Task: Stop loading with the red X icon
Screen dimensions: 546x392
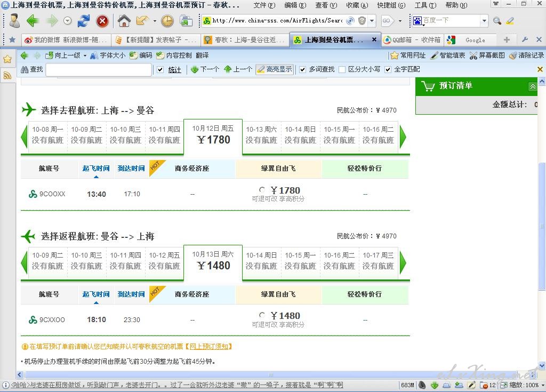Action: click(102, 21)
